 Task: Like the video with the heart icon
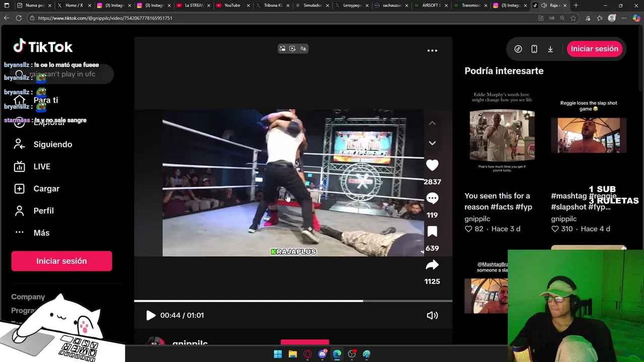pos(432,165)
